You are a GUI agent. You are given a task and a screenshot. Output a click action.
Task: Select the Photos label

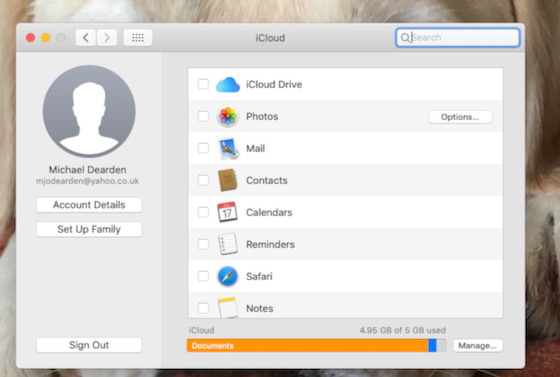click(262, 116)
